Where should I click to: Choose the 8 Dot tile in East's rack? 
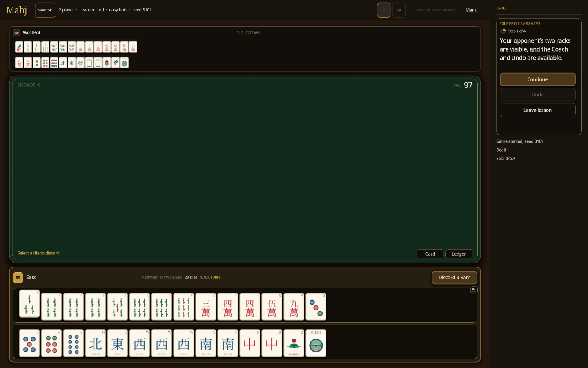[73, 343]
